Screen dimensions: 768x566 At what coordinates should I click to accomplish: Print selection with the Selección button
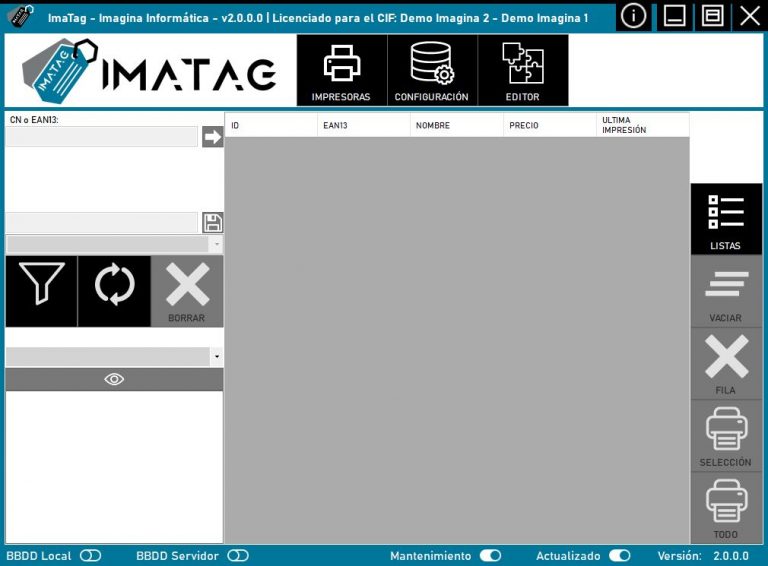pos(726,436)
